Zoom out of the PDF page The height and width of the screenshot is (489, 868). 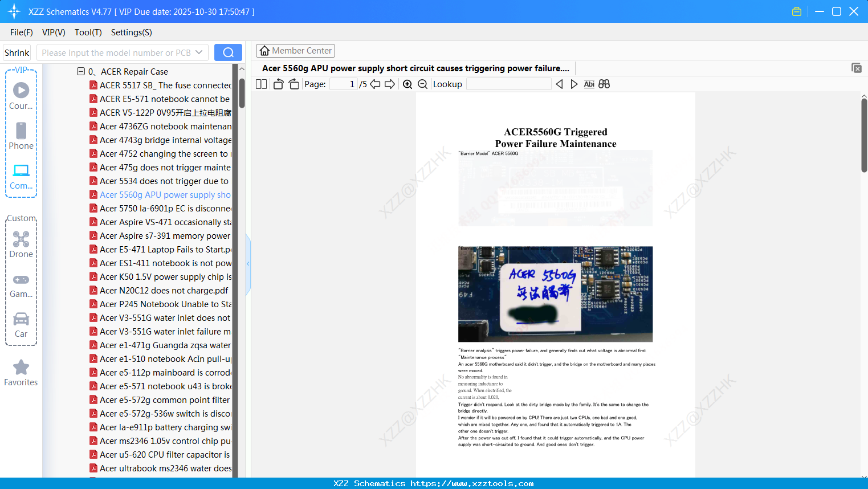coord(422,84)
